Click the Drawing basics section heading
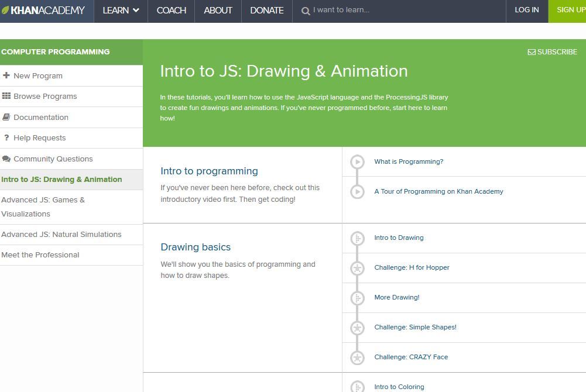This screenshot has height=392, width=586. 196,247
